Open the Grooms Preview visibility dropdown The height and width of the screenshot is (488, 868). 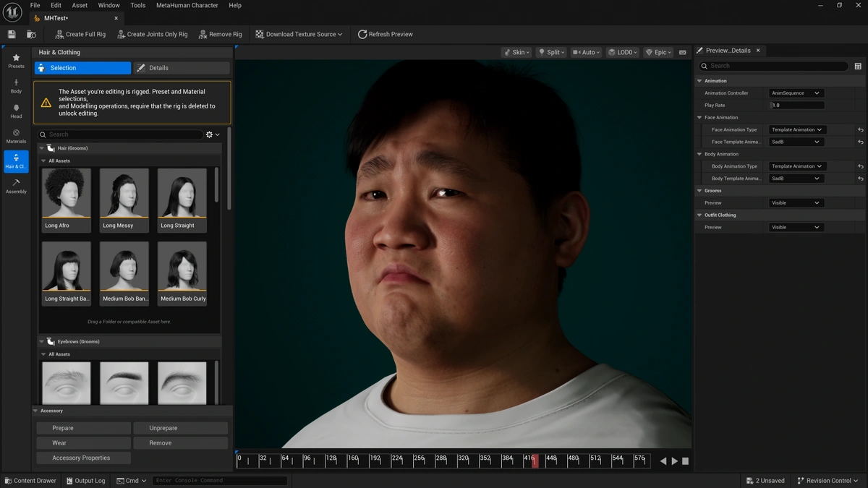[796, 203]
